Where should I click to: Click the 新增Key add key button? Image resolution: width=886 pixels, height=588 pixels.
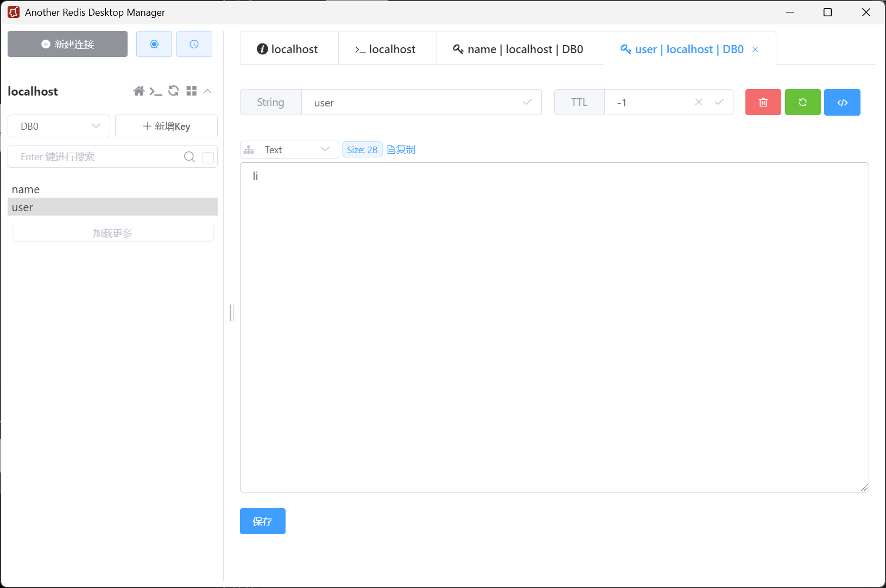click(166, 127)
